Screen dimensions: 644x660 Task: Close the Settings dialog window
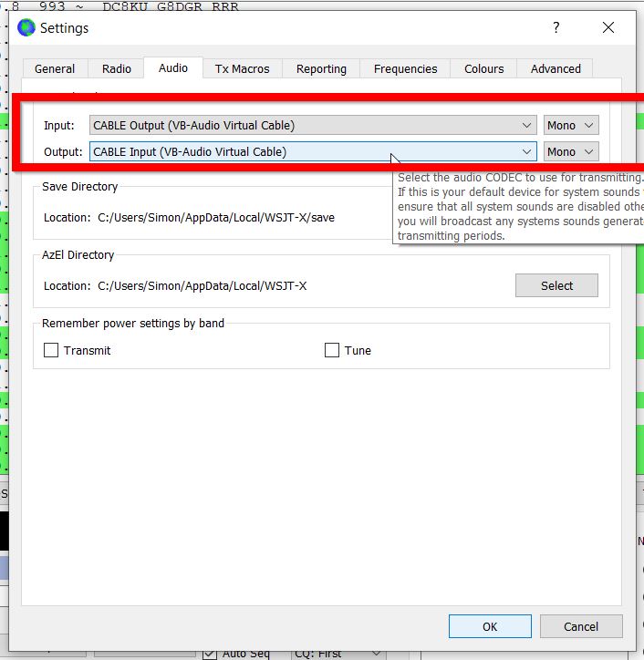[x=608, y=27]
